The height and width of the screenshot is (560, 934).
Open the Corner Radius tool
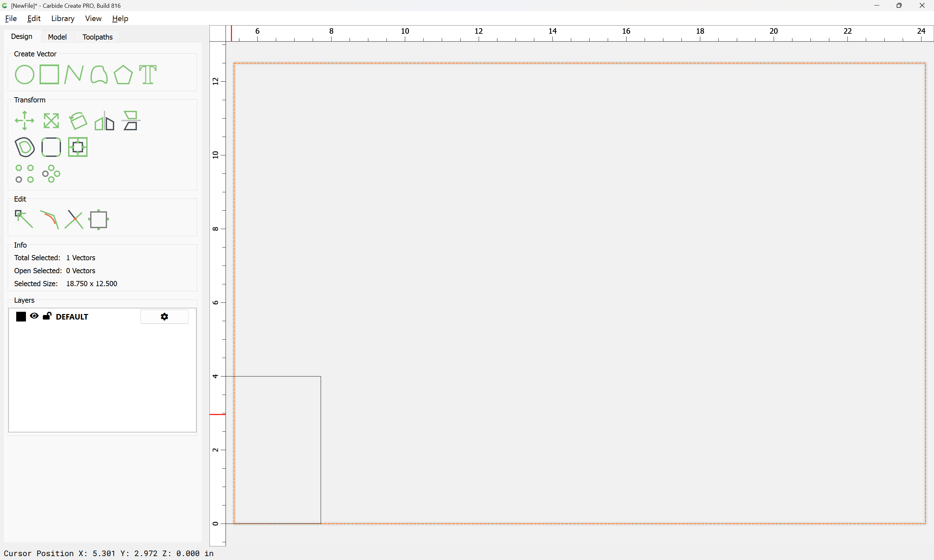(51, 147)
